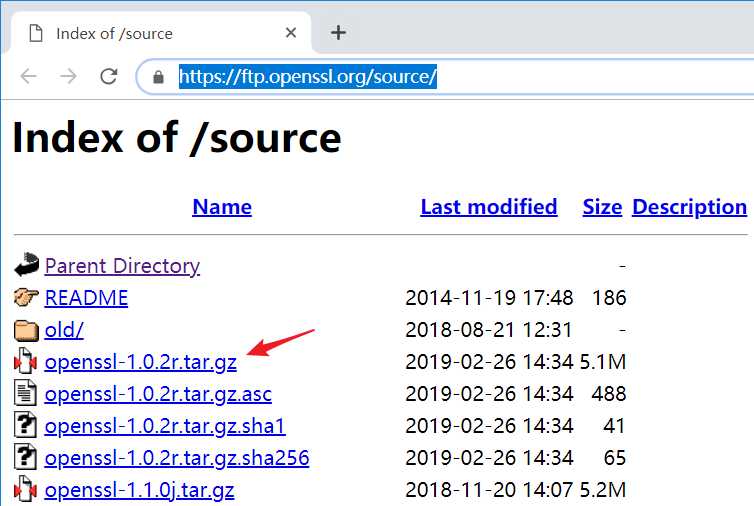This screenshot has width=754, height=506.
Task: Sort listing by Size column
Action: click(x=602, y=207)
